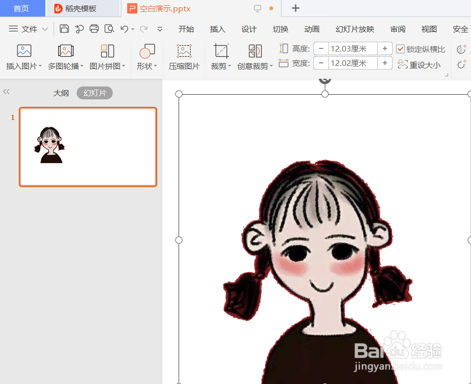
Task: Click the presentation screen icon on document tab
Action: pos(257,8)
